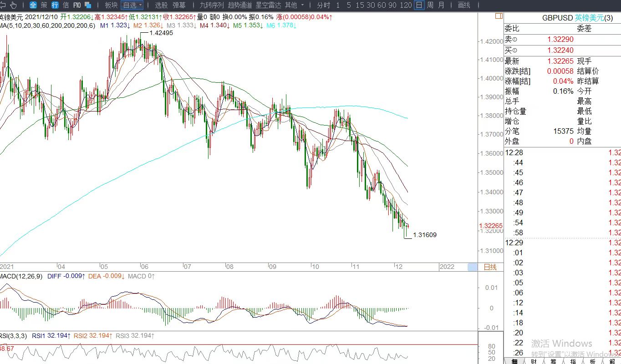Click the F10 company info icon
621x364 pixels.
(x=77, y=5)
